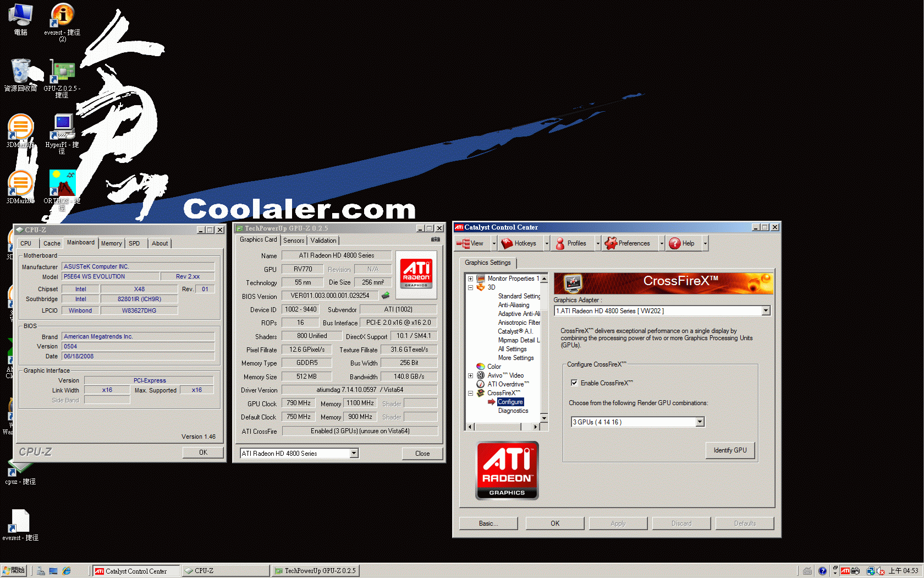The width and height of the screenshot is (924, 578).
Task: Click the Close button in GPU-Z
Action: tap(422, 454)
